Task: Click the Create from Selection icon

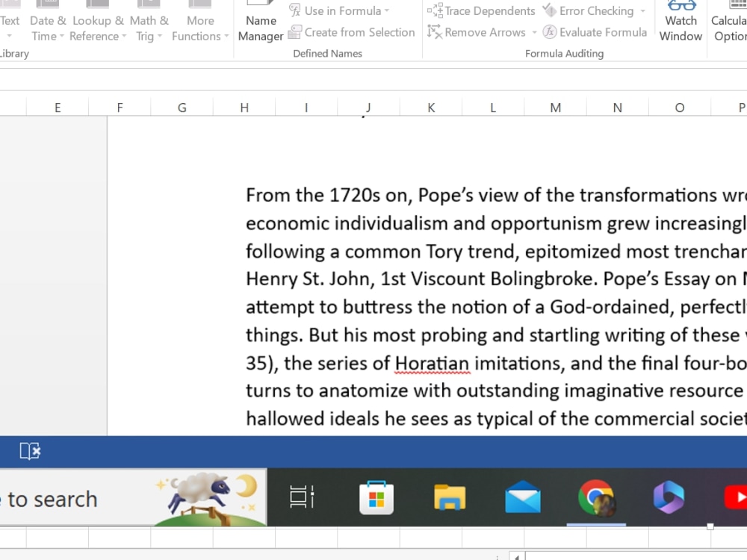Action: [295, 32]
